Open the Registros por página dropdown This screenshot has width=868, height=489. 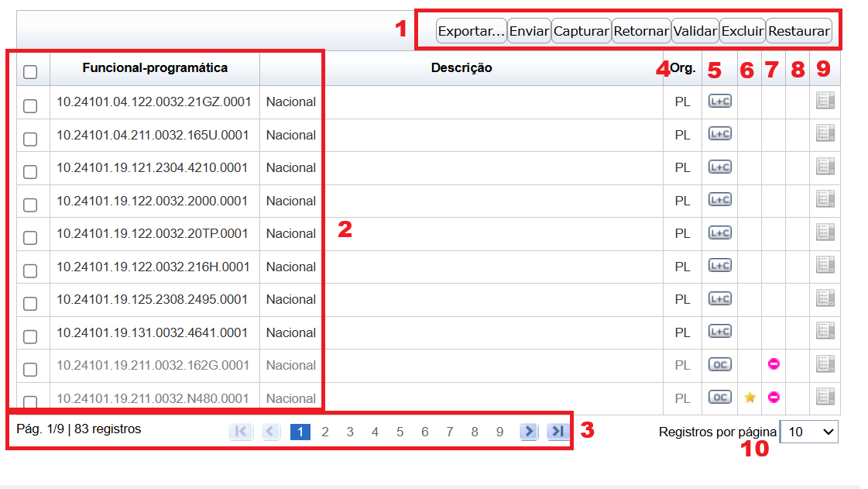(x=809, y=432)
